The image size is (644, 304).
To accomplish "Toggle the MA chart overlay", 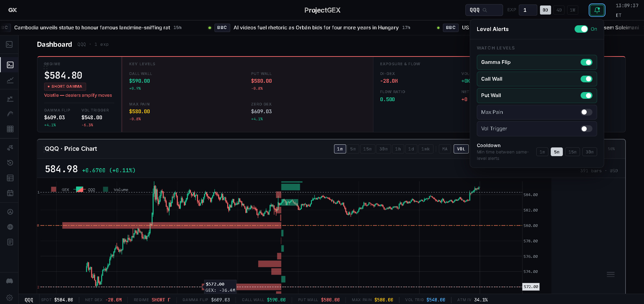I will click(445, 149).
